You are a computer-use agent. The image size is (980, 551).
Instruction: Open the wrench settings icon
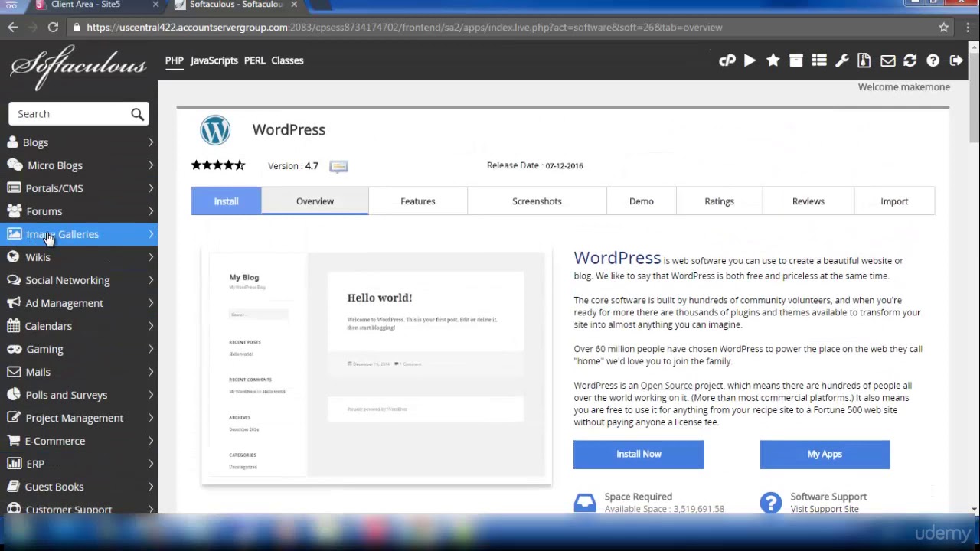(x=842, y=60)
